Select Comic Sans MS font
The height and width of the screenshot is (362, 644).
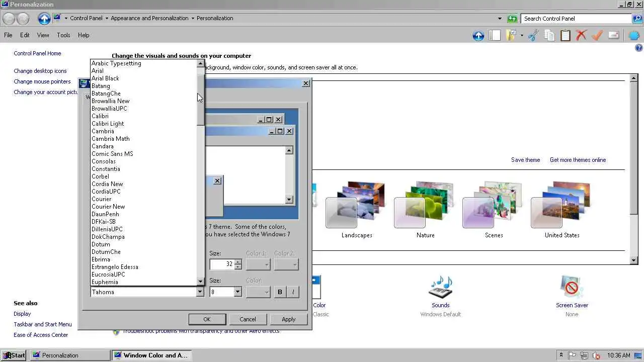tap(143, 154)
